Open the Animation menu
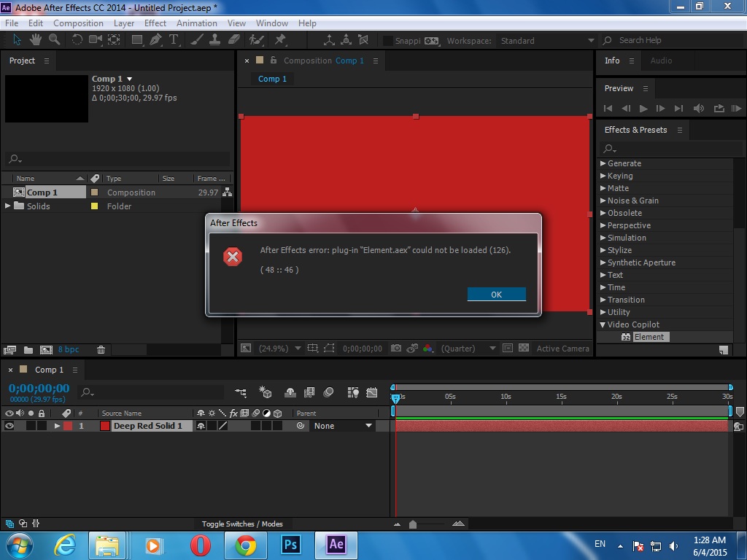Image resolution: width=747 pixels, height=560 pixels. (x=197, y=23)
